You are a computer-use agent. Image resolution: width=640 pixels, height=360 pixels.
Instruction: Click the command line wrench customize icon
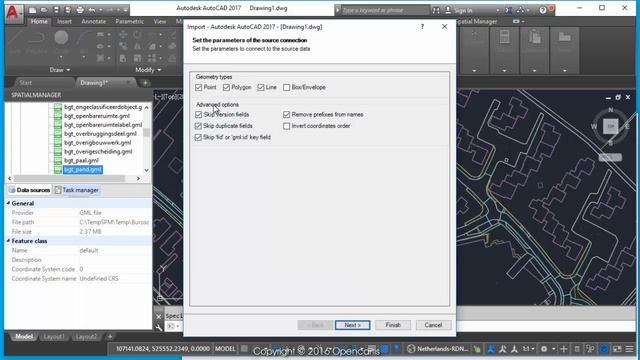tap(159, 327)
